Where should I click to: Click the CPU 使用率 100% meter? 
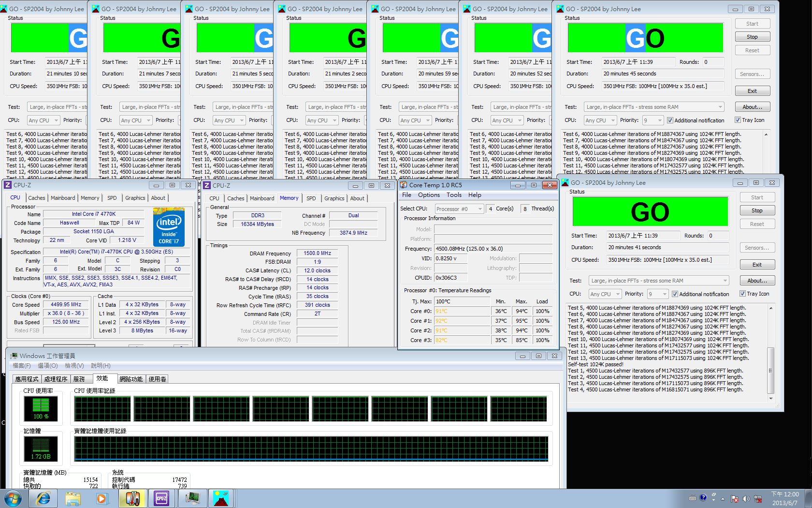pyautogui.click(x=41, y=409)
